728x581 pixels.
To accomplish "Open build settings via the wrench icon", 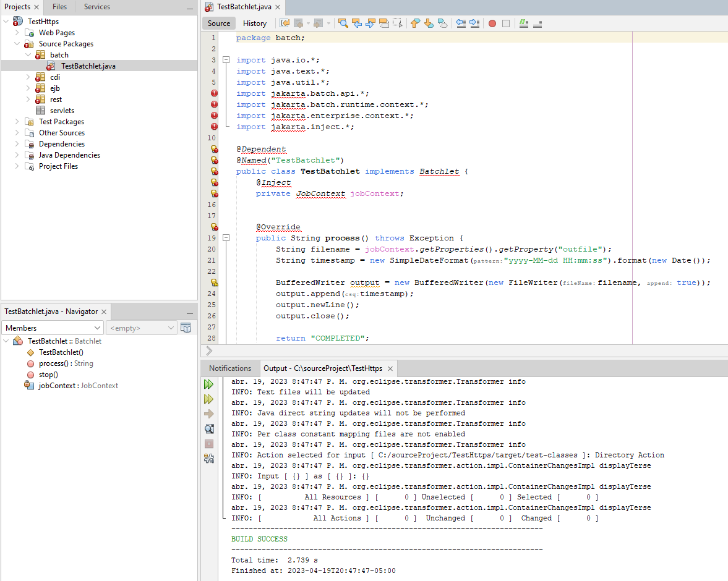I will click(209, 459).
